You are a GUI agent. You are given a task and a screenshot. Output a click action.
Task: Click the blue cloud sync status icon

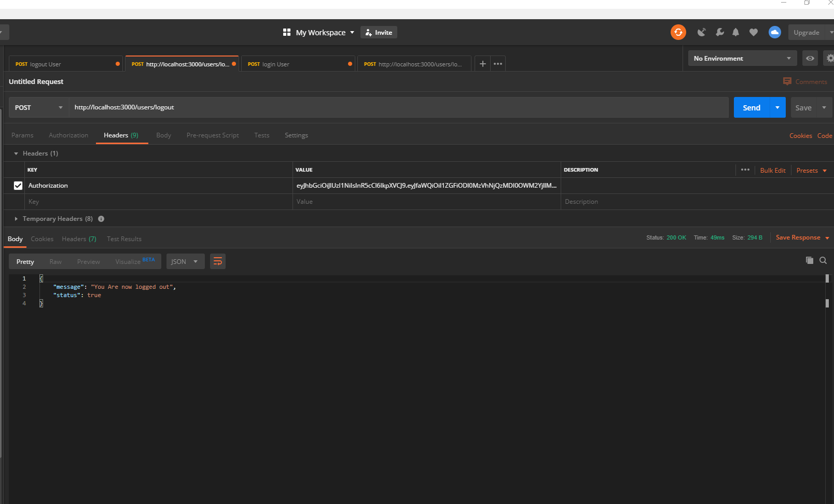[x=774, y=32]
